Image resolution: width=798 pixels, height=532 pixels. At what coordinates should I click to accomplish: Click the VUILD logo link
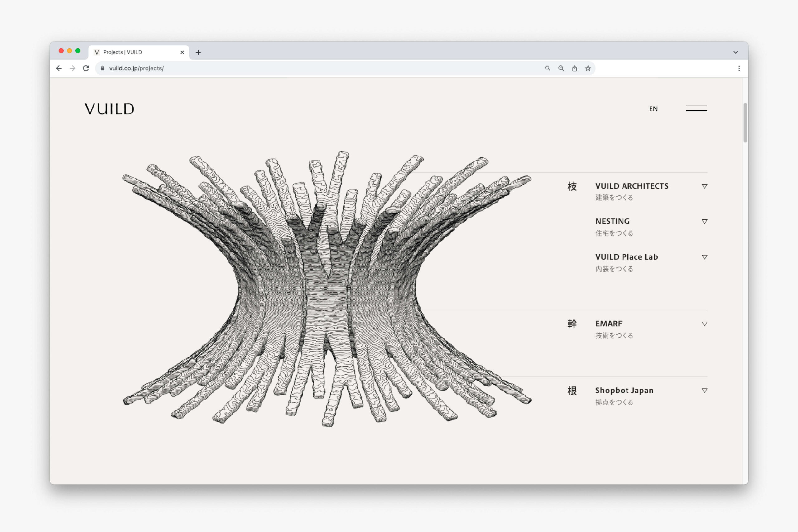click(x=109, y=109)
